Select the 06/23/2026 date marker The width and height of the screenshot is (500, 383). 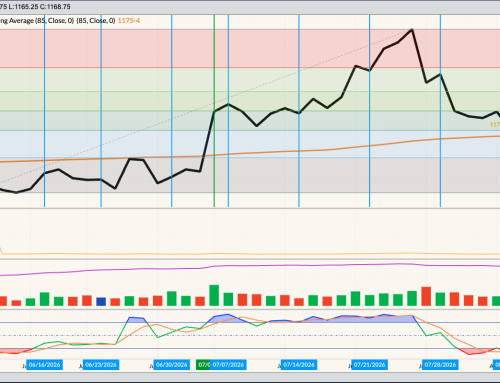[x=101, y=365]
